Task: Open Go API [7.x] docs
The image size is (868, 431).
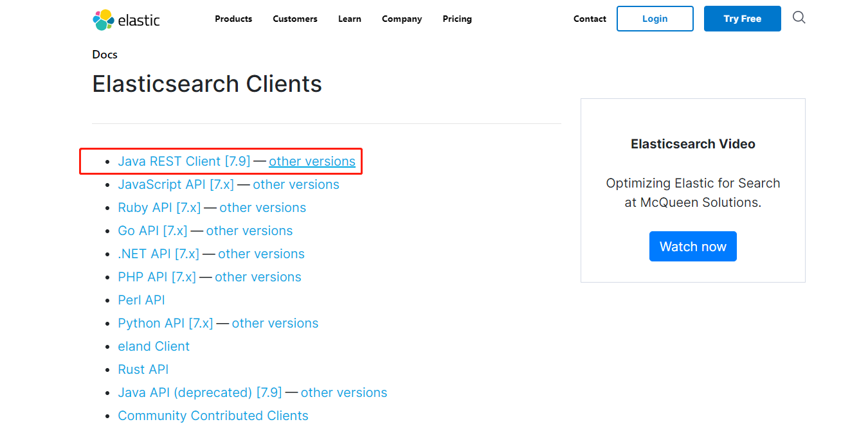Action: tap(152, 231)
